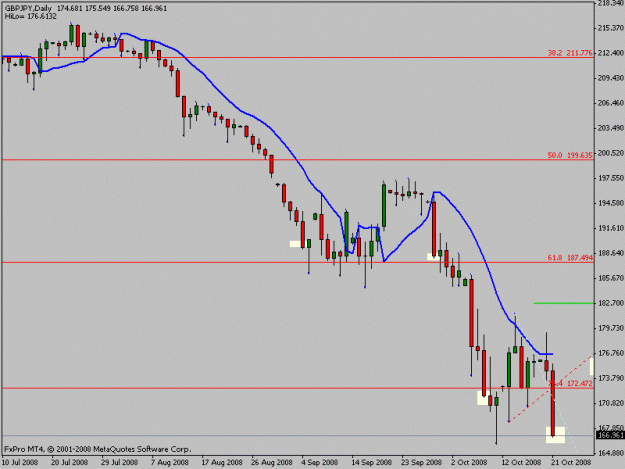Click the 197.550 price axis value
The width and height of the screenshot is (625, 469).
pyautogui.click(x=611, y=178)
